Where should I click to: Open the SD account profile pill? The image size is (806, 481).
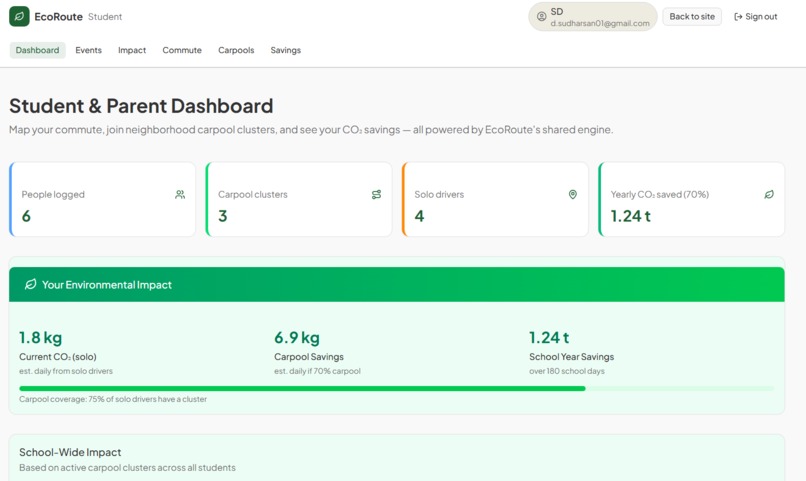tap(593, 17)
